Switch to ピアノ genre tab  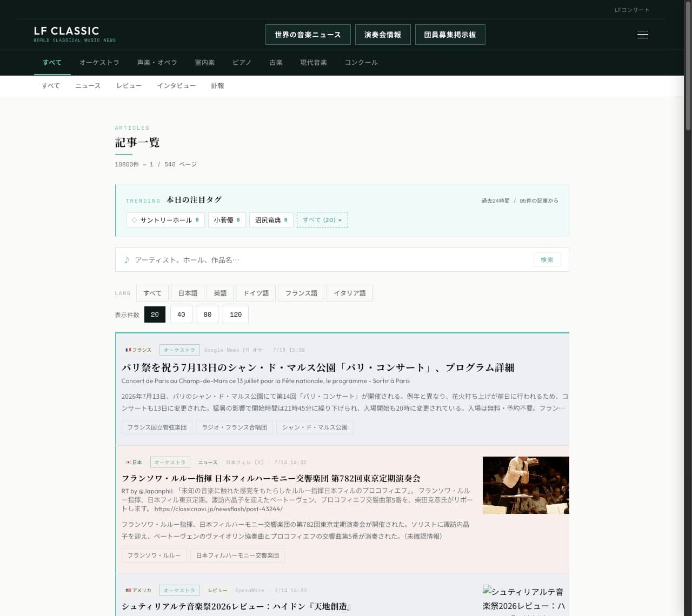[x=242, y=63]
